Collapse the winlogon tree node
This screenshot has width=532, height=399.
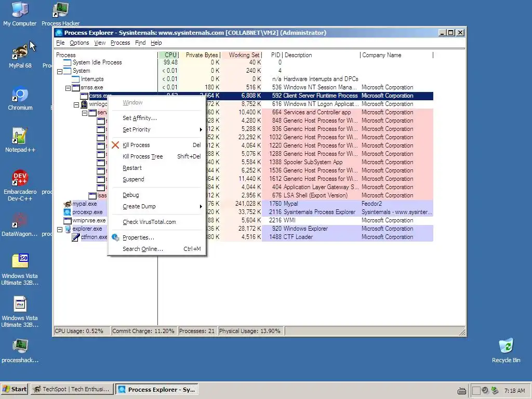click(76, 104)
